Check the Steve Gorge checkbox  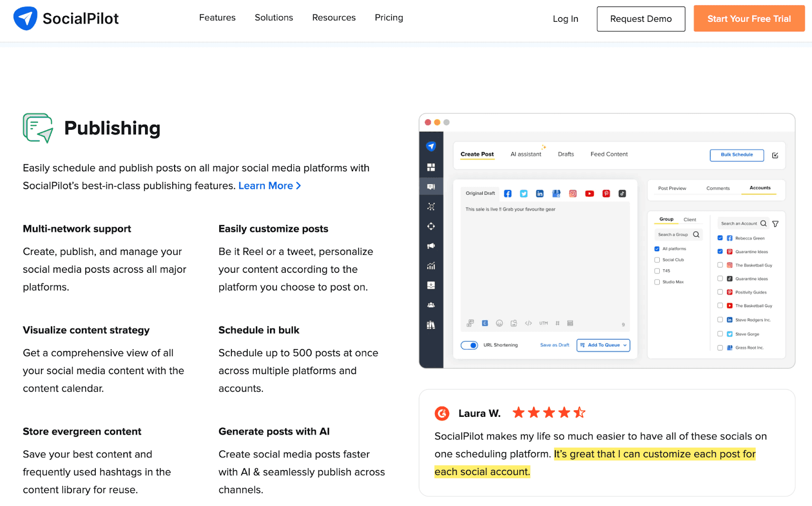pyautogui.click(x=720, y=334)
